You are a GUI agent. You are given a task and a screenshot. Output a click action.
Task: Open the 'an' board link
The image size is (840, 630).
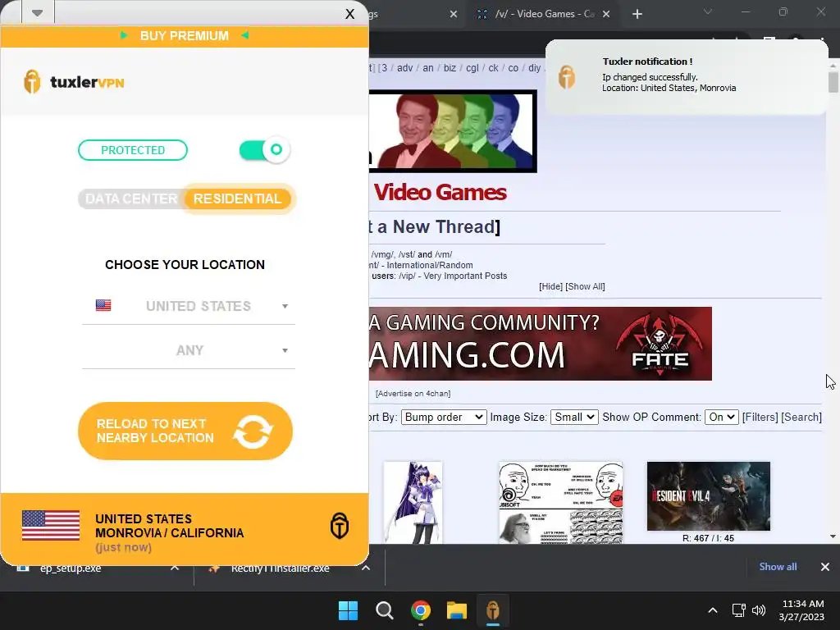coord(428,68)
